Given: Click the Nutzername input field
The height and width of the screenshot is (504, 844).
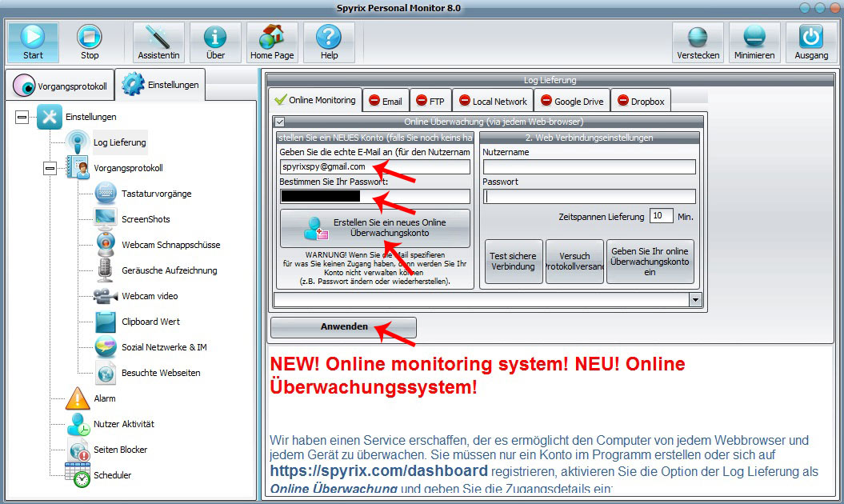Looking at the screenshot, I should point(590,167).
